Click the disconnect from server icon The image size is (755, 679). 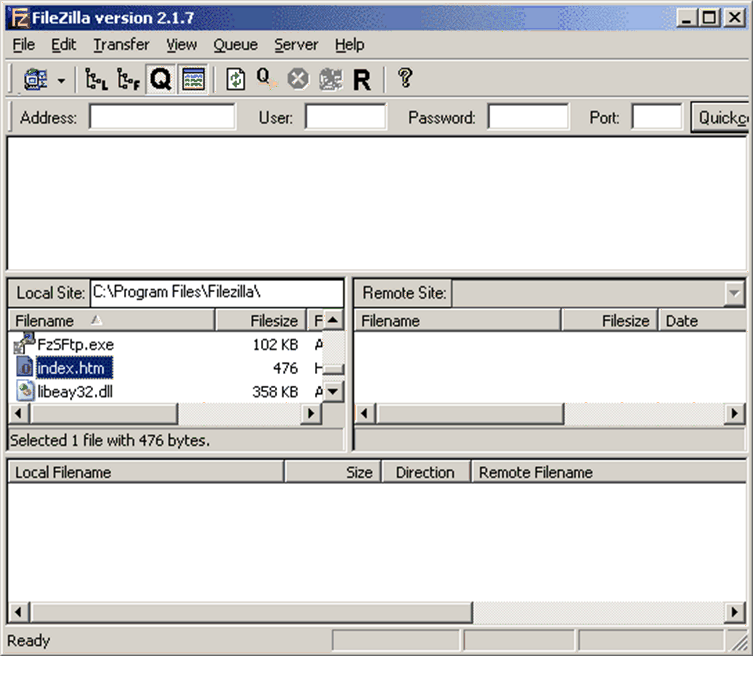coord(331,79)
